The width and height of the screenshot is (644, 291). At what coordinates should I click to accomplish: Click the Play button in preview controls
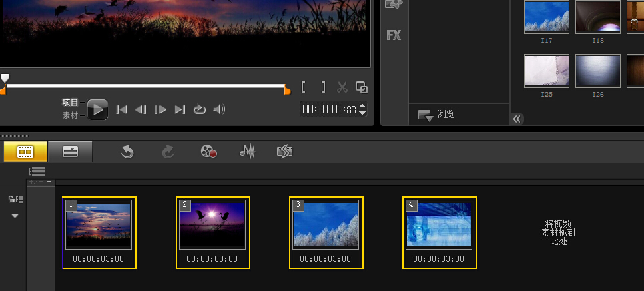click(x=97, y=109)
